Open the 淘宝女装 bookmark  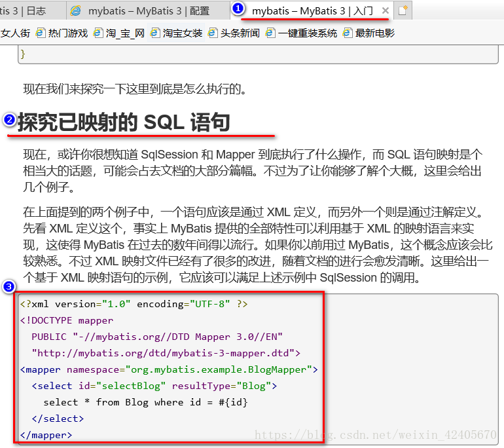click(x=177, y=33)
